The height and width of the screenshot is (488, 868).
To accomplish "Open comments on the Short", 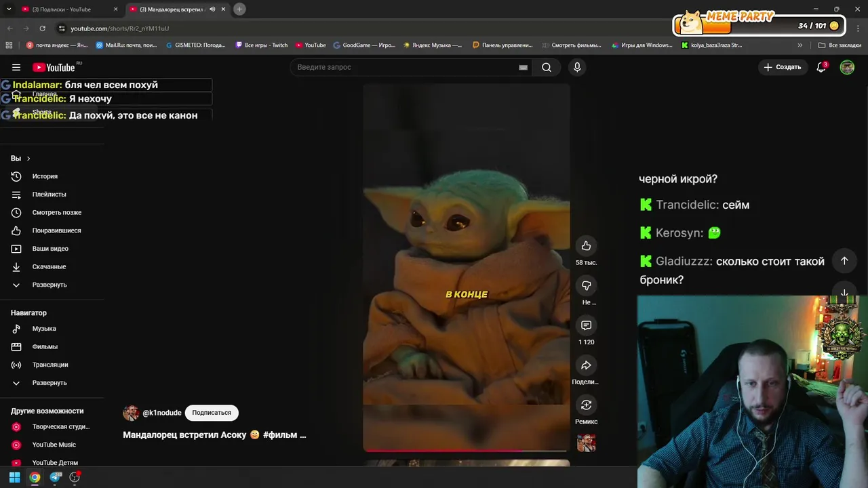I will [x=586, y=326].
